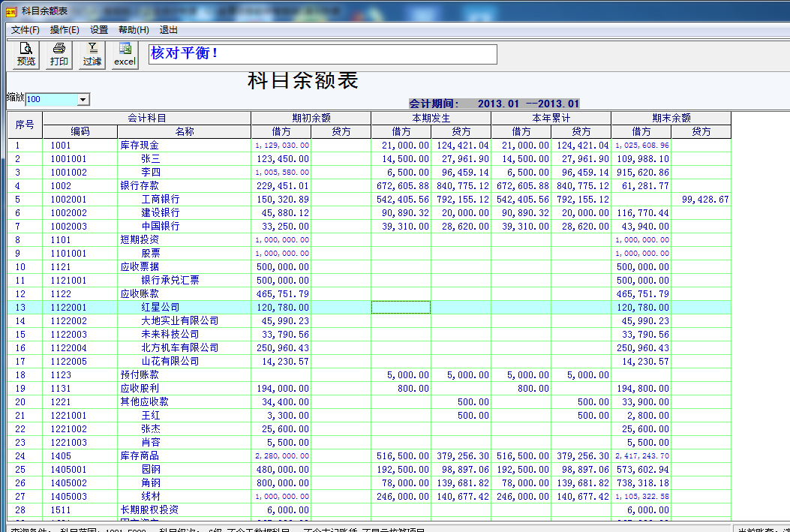Click account code 1405 cell
The height and width of the screenshot is (532, 790).
62,456
